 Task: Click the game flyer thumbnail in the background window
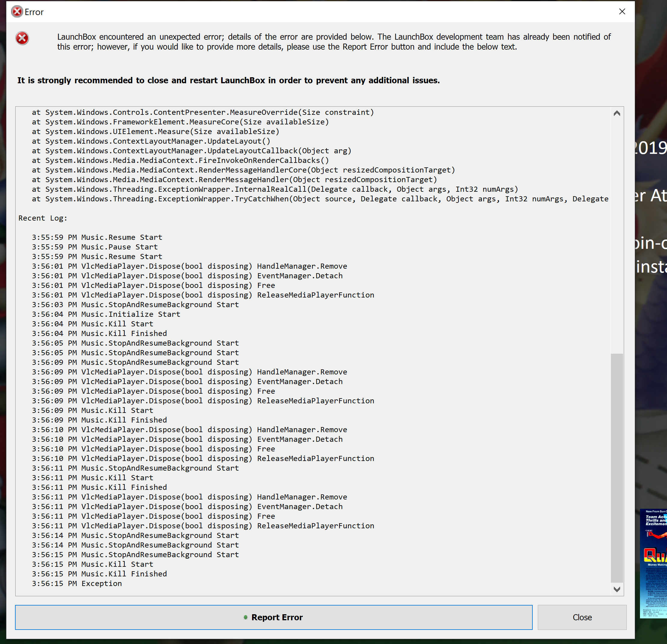(653, 563)
